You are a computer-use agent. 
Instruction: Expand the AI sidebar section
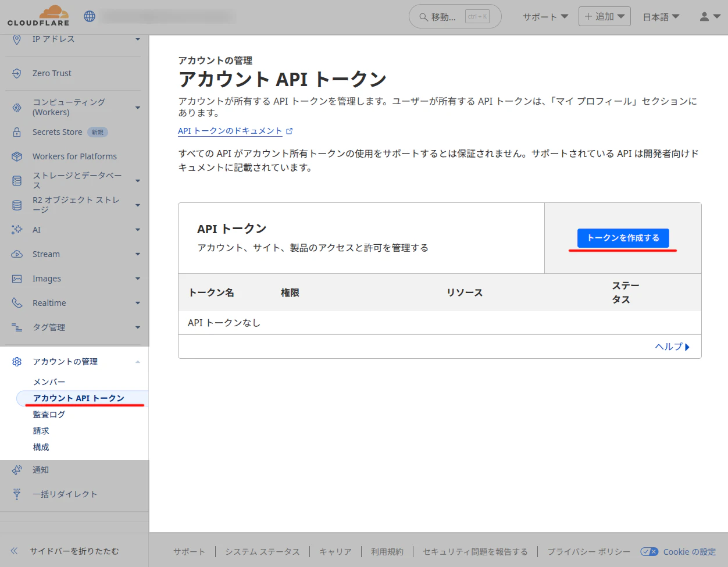click(138, 230)
